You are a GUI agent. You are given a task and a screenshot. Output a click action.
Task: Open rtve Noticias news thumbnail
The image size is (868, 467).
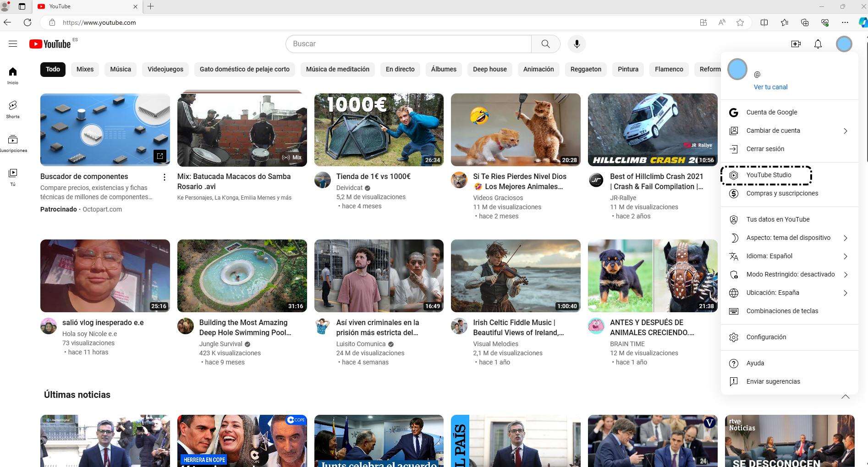(x=790, y=441)
